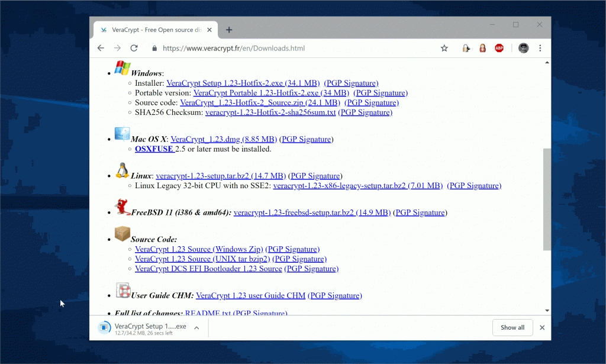Screen dimensions: 606x364
Task: Click the URL address bar field
Action: 296,49
